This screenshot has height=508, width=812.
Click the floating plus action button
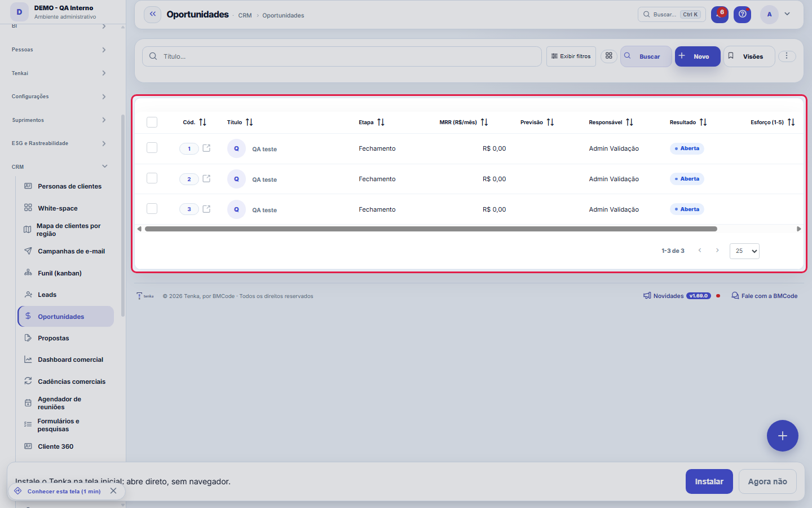(782, 436)
